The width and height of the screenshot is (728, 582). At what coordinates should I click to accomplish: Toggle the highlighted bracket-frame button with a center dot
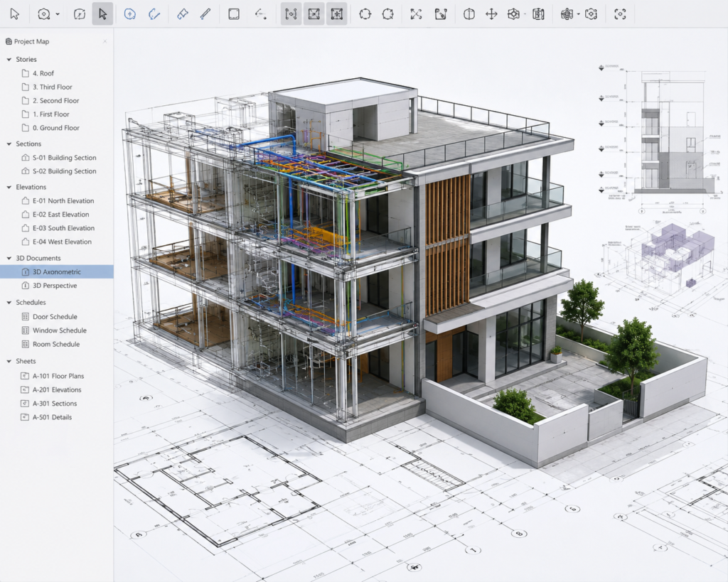(291, 14)
